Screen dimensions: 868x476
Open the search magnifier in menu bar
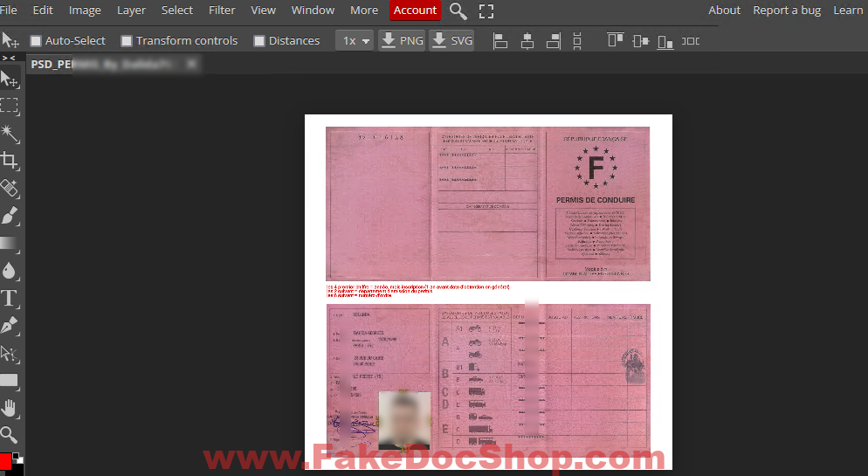tap(458, 10)
